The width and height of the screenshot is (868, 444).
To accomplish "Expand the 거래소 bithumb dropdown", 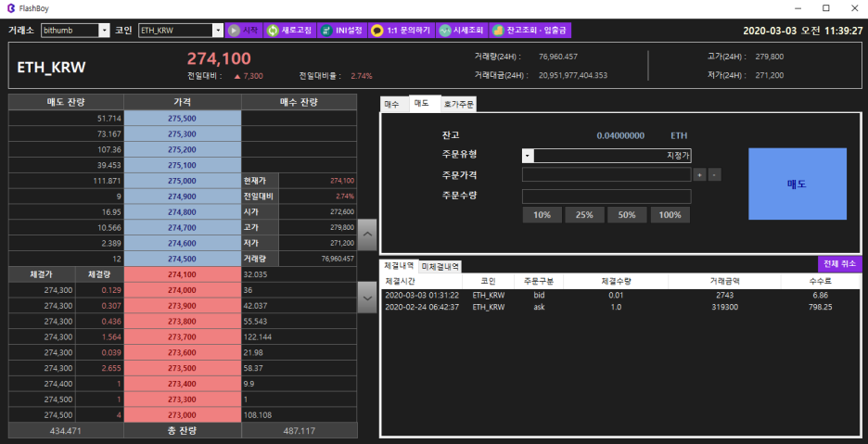I will [103, 31].
